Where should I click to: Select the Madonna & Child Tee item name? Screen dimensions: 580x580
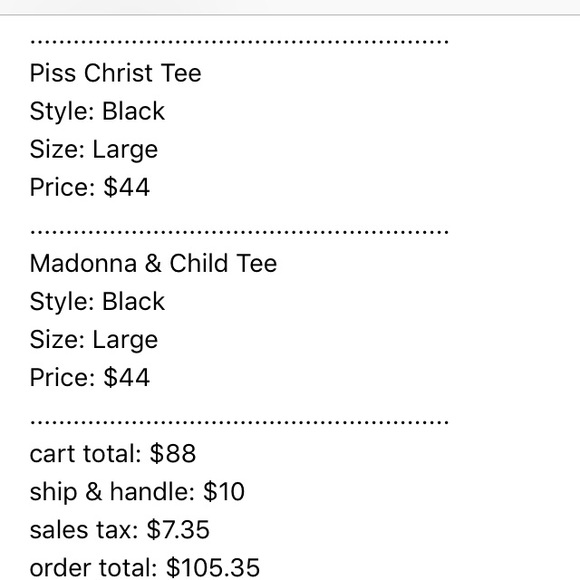point(153,263)
